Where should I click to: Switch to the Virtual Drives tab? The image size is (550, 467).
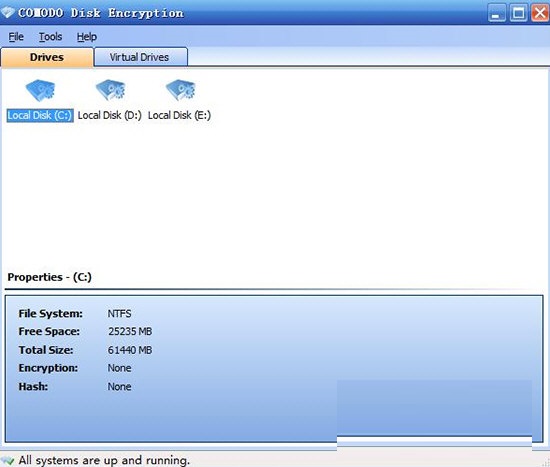(141, 57)
